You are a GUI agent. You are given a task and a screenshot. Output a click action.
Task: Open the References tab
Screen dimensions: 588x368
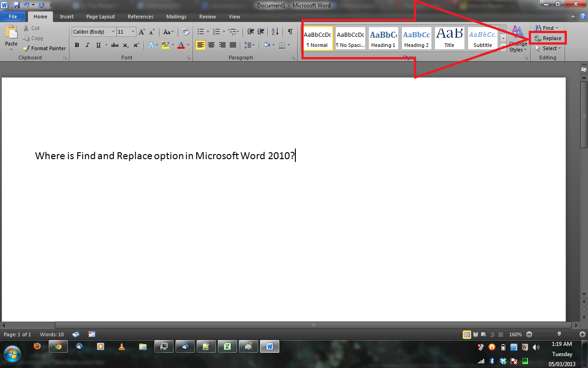pyautogui.click(x=141, y=17)
